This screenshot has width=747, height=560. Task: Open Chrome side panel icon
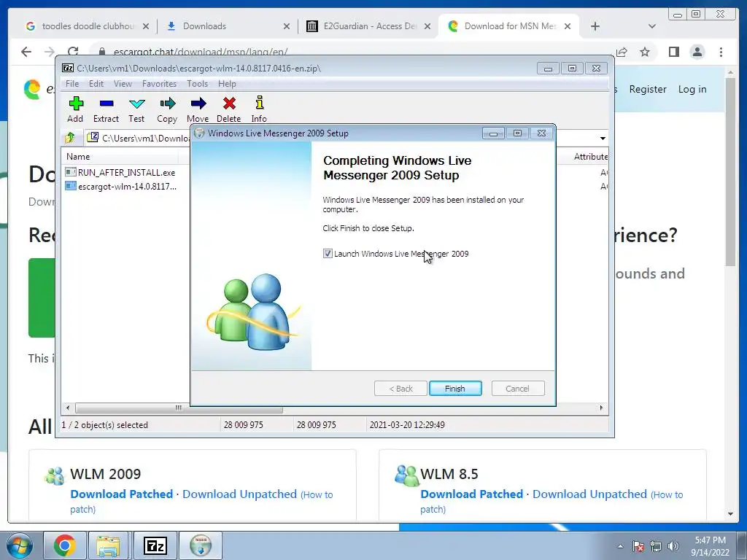point(673,52)
